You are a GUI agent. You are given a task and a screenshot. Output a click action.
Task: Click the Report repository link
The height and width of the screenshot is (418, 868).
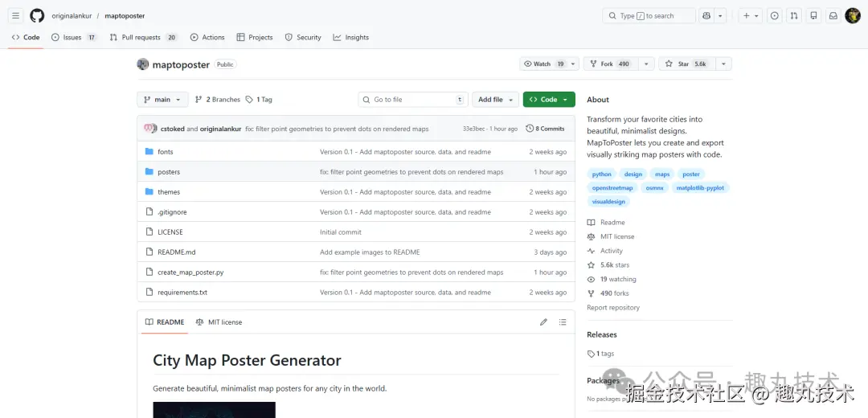(x=612, y=307)
